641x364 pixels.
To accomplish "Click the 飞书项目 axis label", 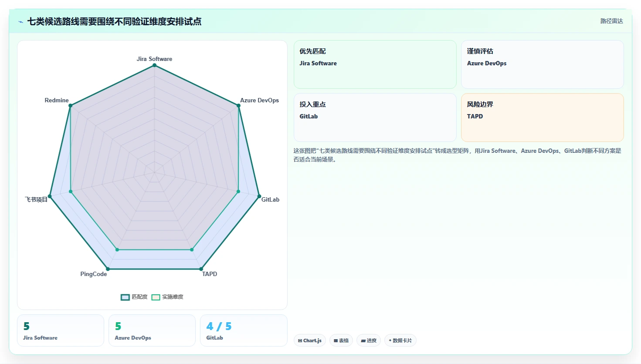I will [x=36, y=199].
